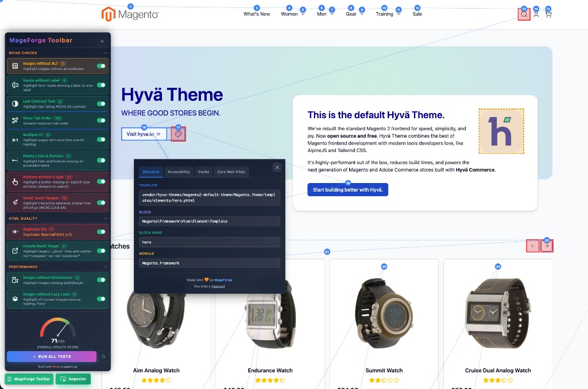The height and width of the screenshot is (389, 588).
Task: Click the Visit hyva.io button
Action: click(144, 134)
